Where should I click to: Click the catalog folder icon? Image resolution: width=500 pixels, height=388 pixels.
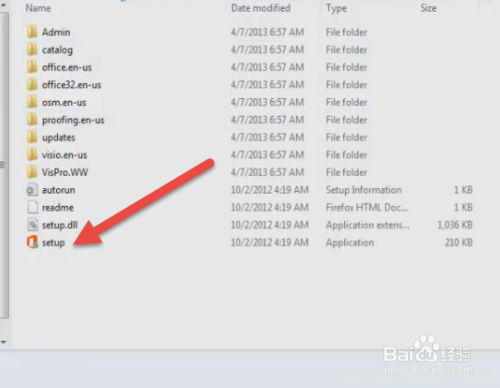coord(32,50)
